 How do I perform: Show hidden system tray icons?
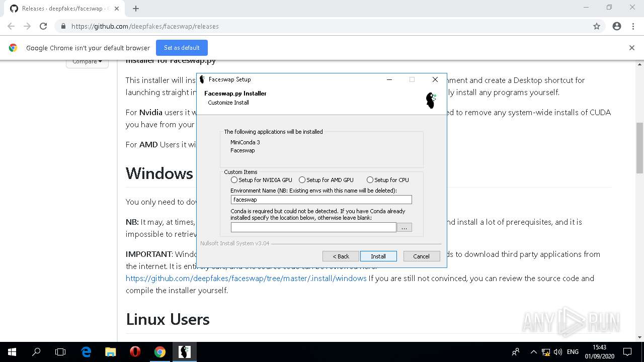[533, 352]
